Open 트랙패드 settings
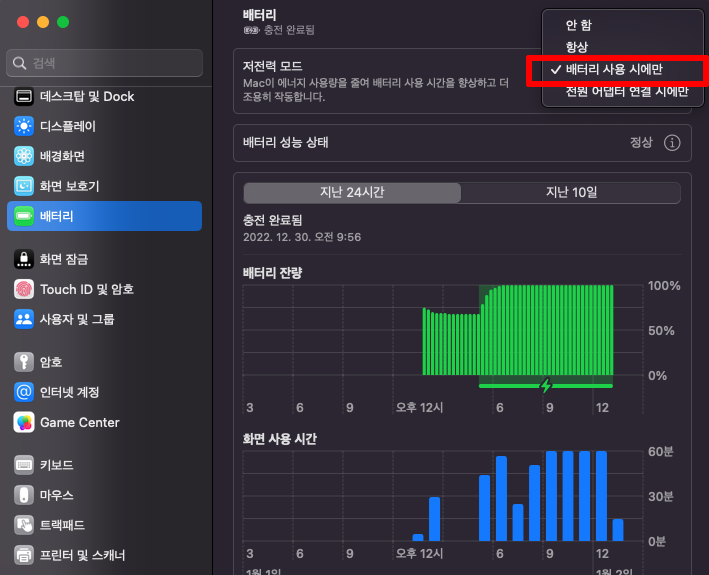709x575 pixels. [x=104, y=525]
